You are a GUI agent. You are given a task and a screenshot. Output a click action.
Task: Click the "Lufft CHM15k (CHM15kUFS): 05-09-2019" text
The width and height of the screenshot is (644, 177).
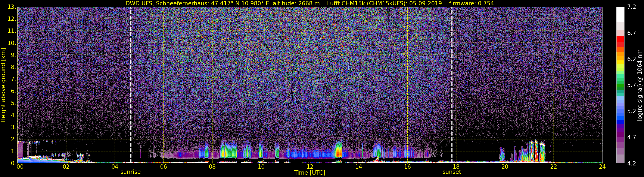tap(384, 3)
